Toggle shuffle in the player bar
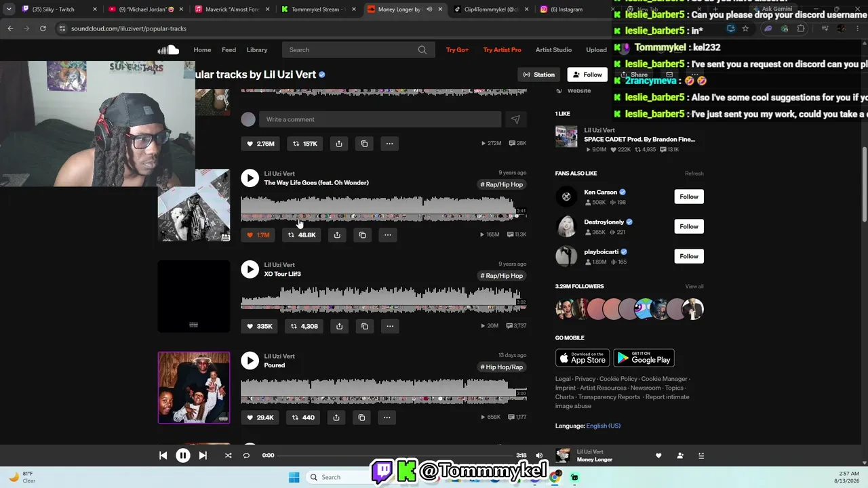The image size is (868, 488). click(228, 455)
